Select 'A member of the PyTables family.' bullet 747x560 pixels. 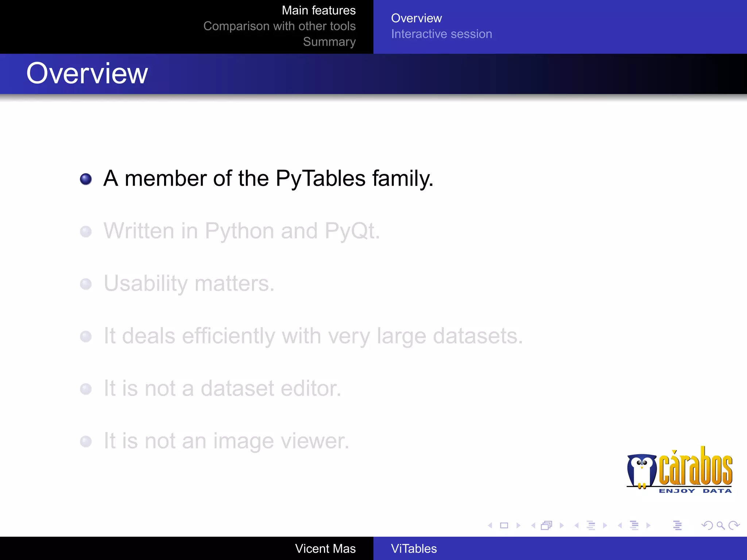pos(268,178)
